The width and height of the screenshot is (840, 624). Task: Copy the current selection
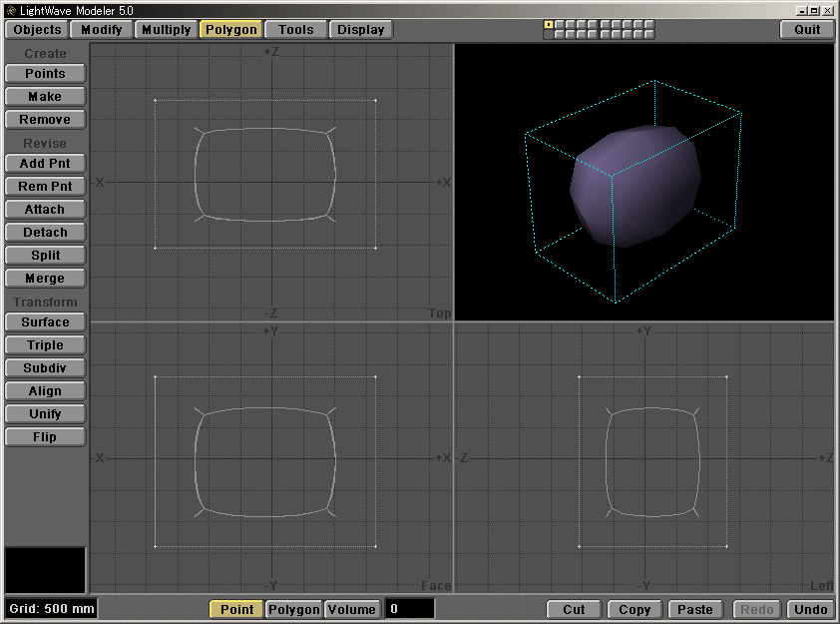click(633, 609)
